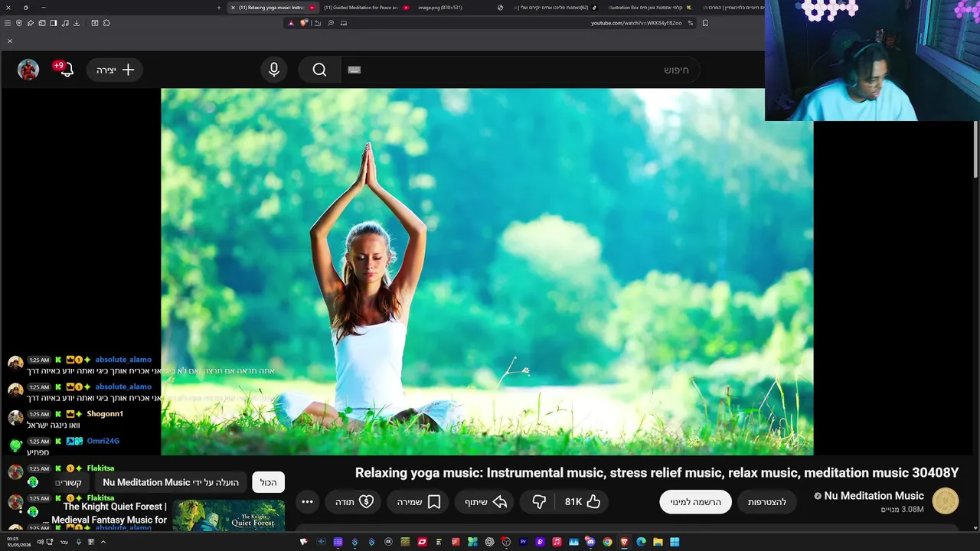
Task: Switch to the image.png browser tab
Action: (440, 8)
